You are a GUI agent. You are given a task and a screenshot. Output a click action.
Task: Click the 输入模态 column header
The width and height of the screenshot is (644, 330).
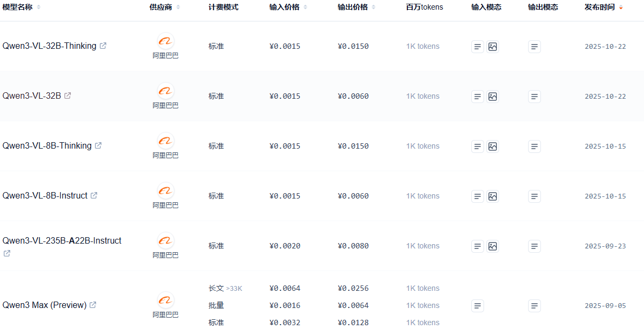point(486,8)
